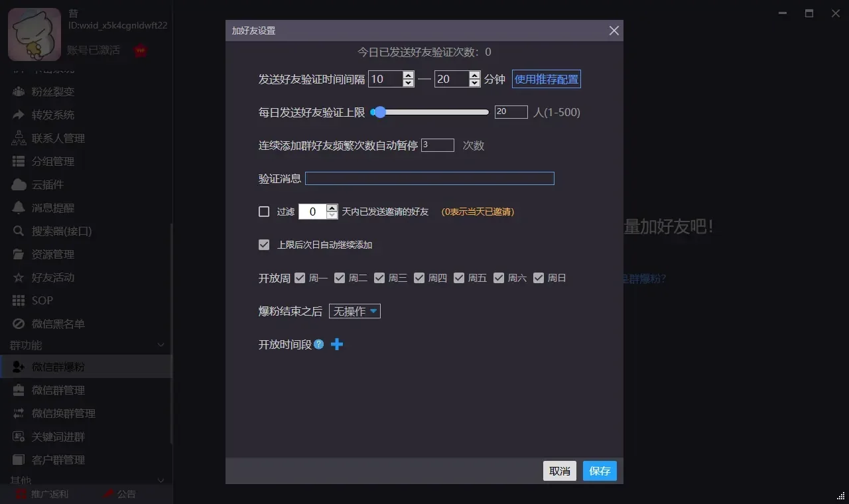
Task: Open 关键词进群 in the sidebar
Action: click(x=58, y=437)
